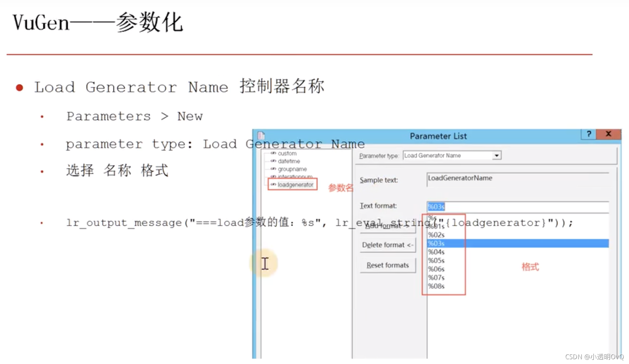Select the groupname parameter in tree
Screen dimensions: 629x364
[292, 169]
